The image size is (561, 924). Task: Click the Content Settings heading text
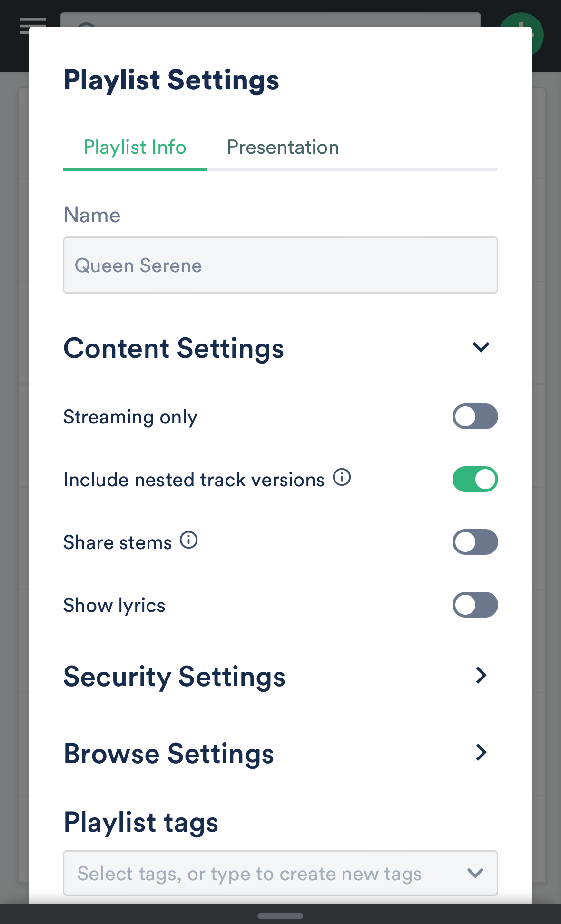pyautogui.click(x=174, y=348)
